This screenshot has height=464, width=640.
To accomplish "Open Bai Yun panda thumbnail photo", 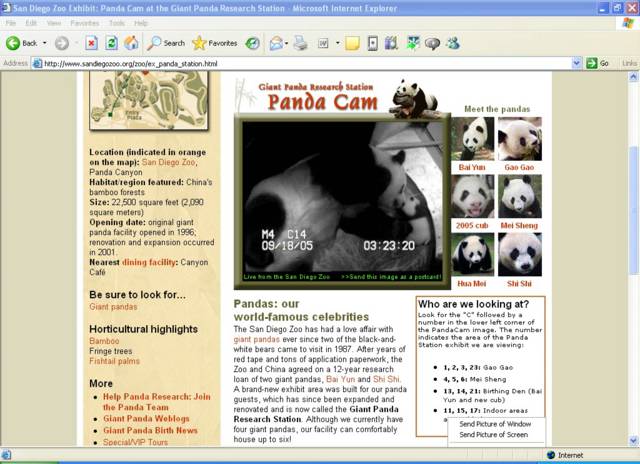I will click(x=472, y=139).
